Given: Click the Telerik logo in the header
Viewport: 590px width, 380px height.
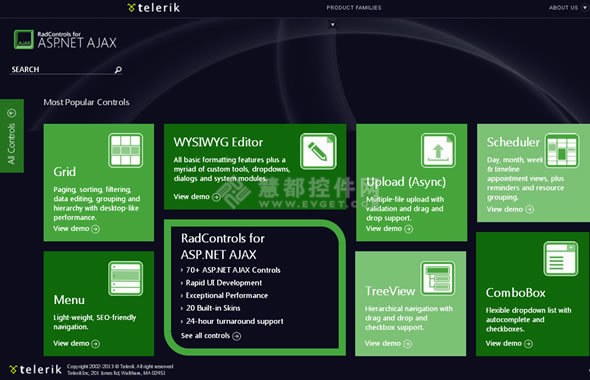Looking at the screenshot, I should point(154,8).
